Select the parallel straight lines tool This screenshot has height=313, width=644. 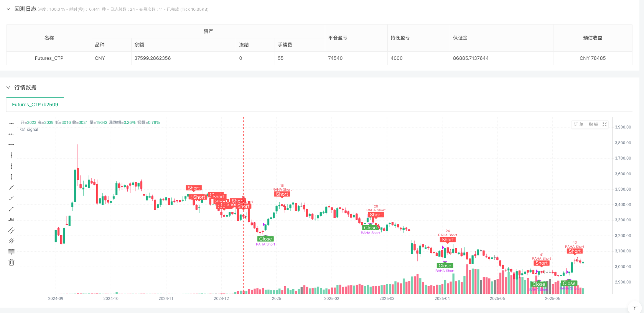12,241
